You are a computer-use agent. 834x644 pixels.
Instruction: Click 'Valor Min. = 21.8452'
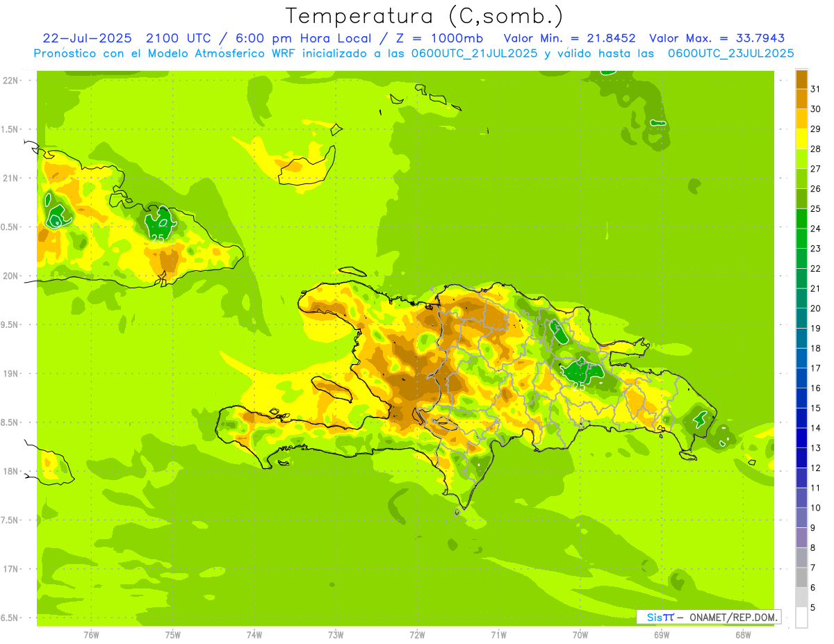[570, 38]
